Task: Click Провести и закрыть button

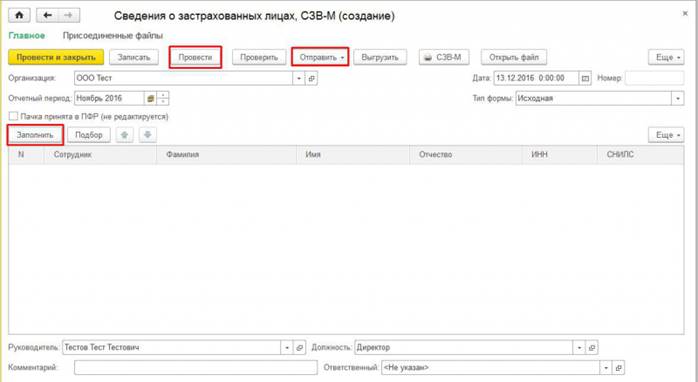Action: tap(56, 57)
